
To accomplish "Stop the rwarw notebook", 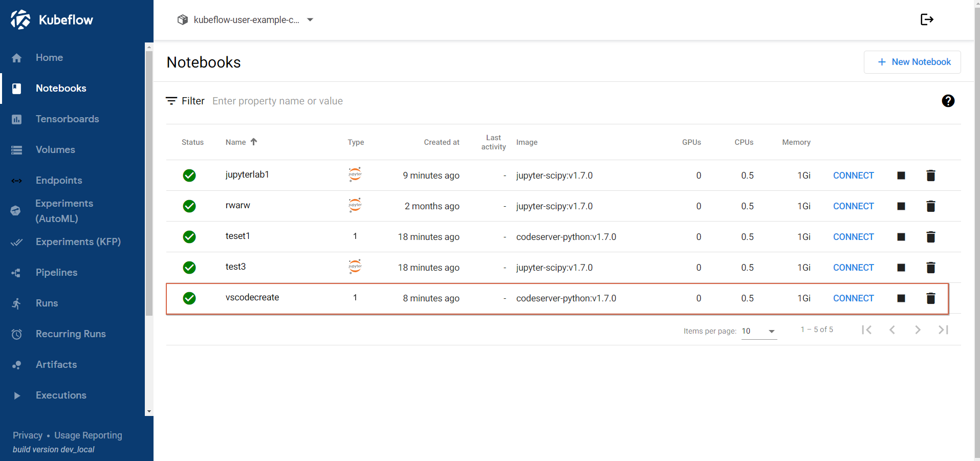I will [901, 206].
